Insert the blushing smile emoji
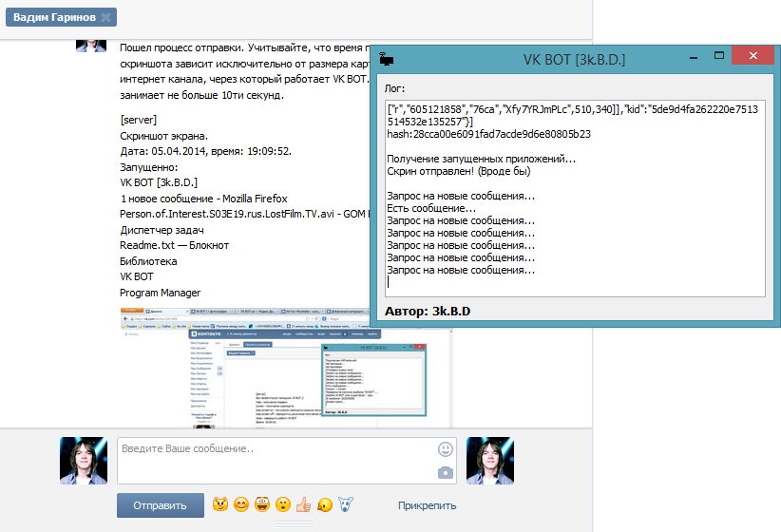This screenshot has height=532, width=781. tap(241, 504)
